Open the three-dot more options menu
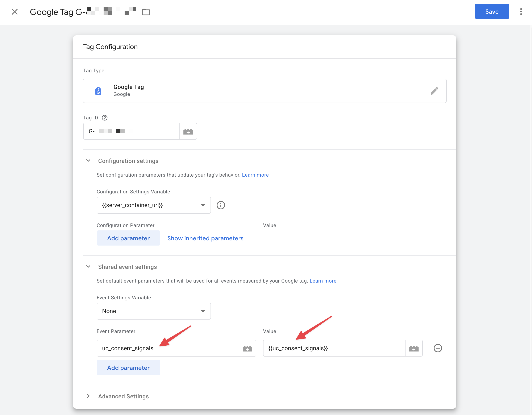 pos(521,12)
